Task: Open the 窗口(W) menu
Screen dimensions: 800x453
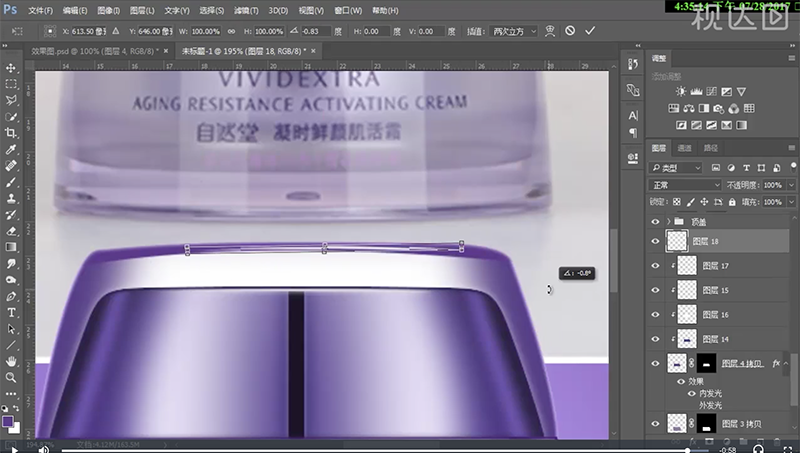Action: pyautogui.click(x=348, y=10)
